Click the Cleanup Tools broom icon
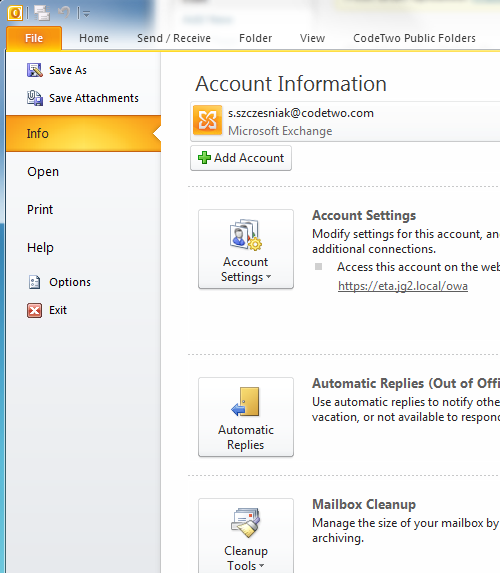Screen dimensions: 500x573 (x=246, y=523)
